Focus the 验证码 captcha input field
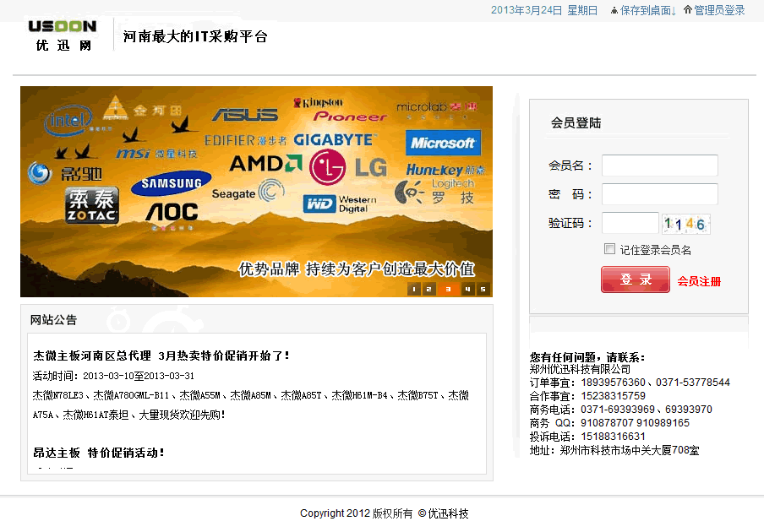 [630, 223]
